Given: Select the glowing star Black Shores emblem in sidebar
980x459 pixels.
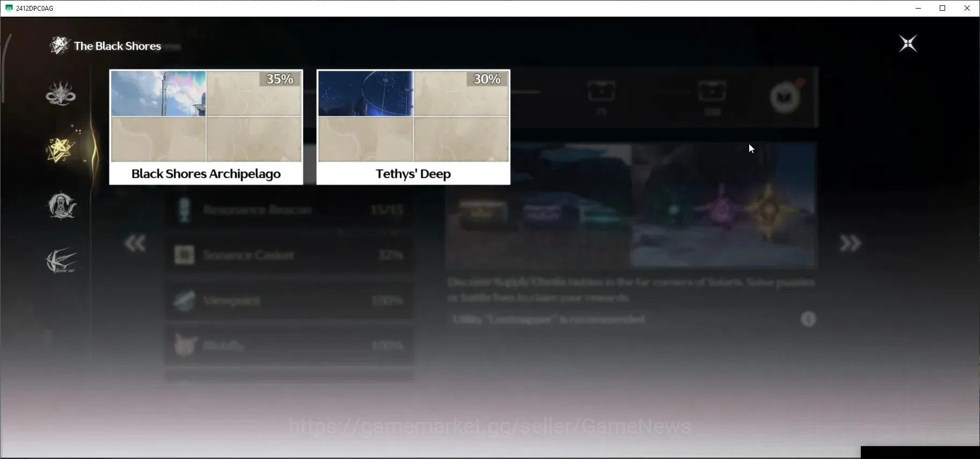Looking at the screenshot, I should tap(61, 149).
